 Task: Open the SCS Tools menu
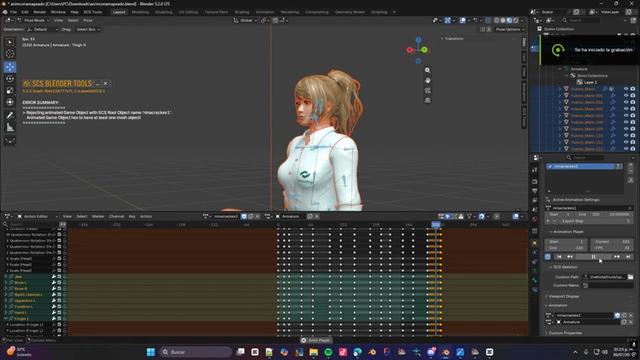point(93,12)
